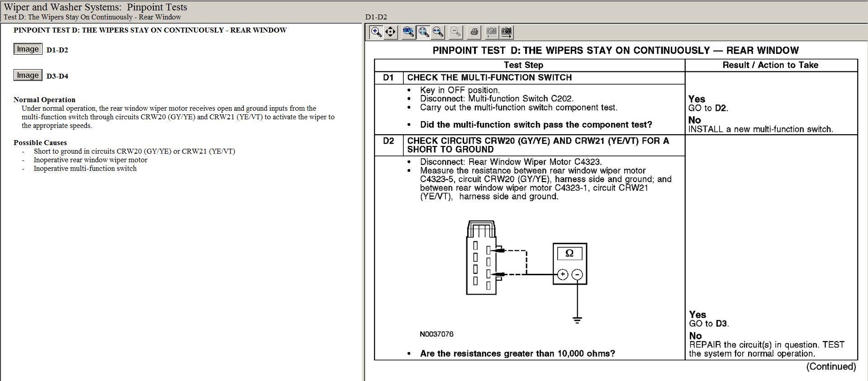Click the Wiper and Washer Systems title

tap(95, 7)
